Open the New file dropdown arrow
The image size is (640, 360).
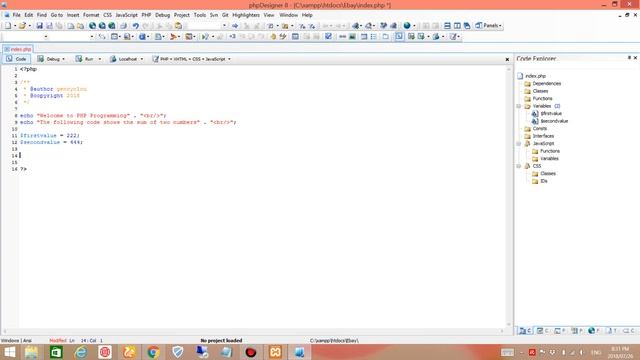click(x=15, y=26)
